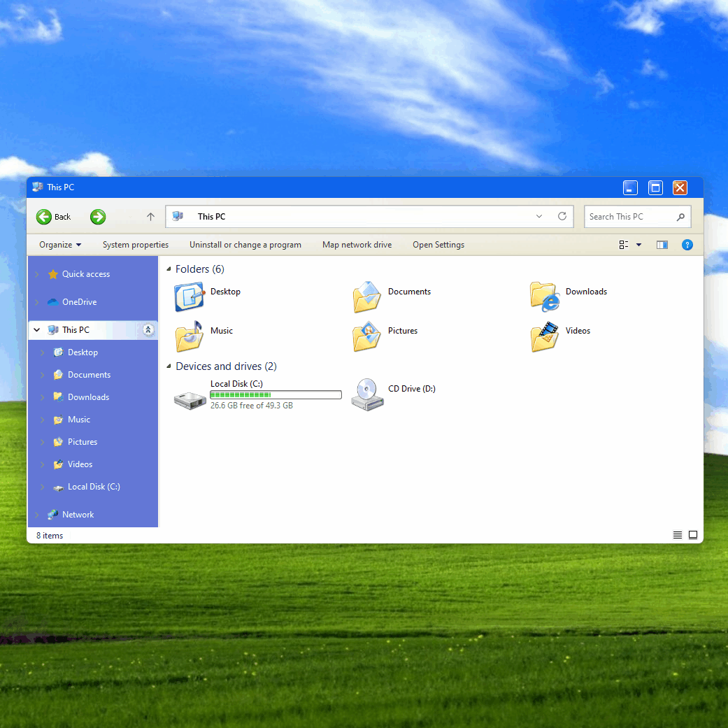
Task: Expand the Quick access tree node
Action: [37, 274]
